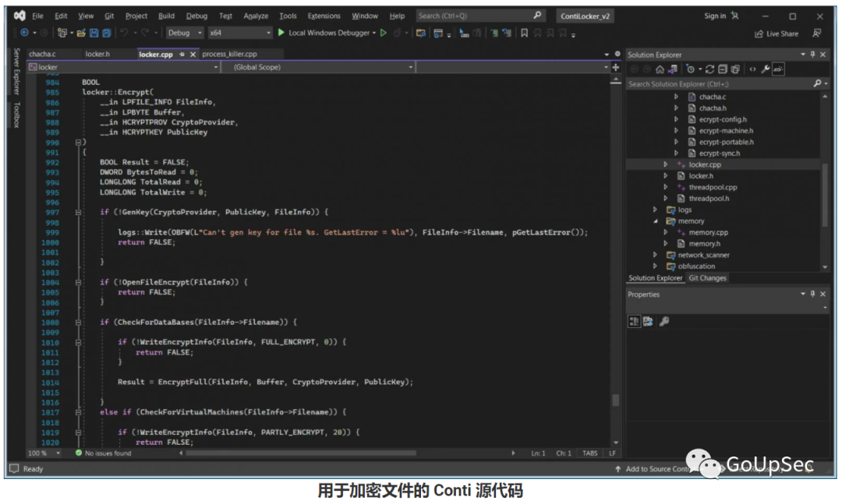The image size is (842, 504).
Task: Switch to the chacha.c tab
Action: coord(42,55)
